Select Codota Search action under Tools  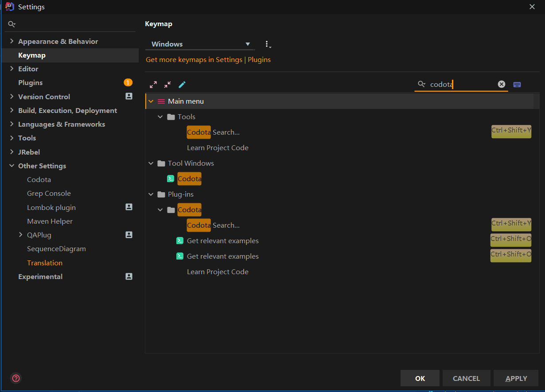(x=213, y=132)
